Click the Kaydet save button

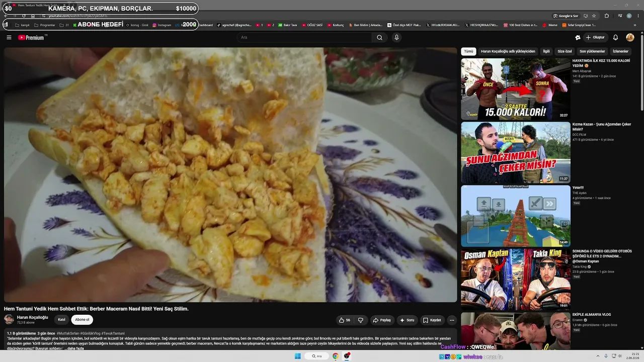(432, 320)
